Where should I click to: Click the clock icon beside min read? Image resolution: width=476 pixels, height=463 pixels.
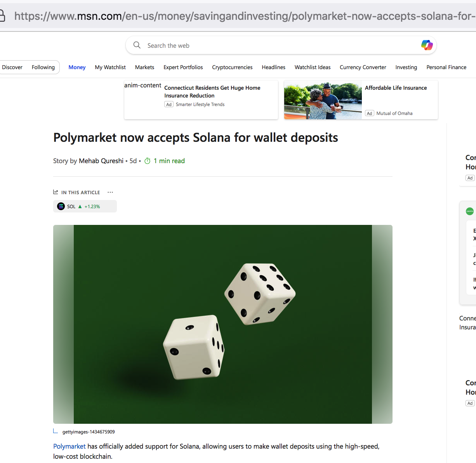[148, 161]
